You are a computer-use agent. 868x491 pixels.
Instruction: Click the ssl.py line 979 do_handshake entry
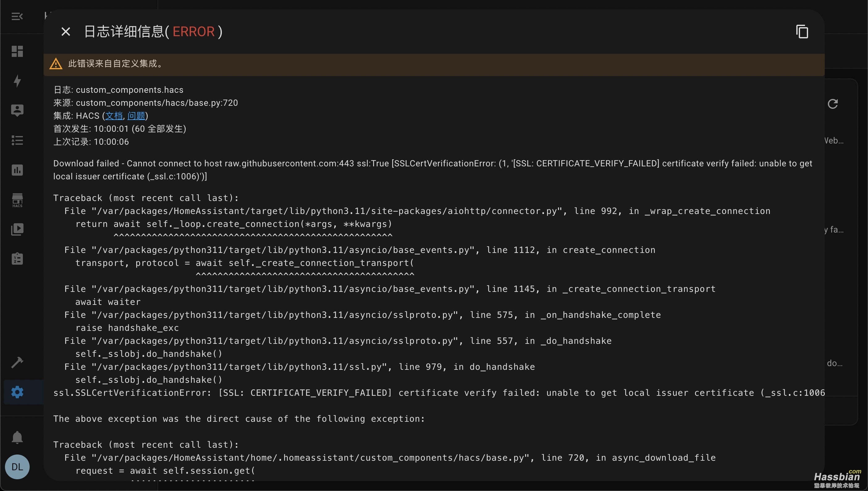tap(300, 367)
